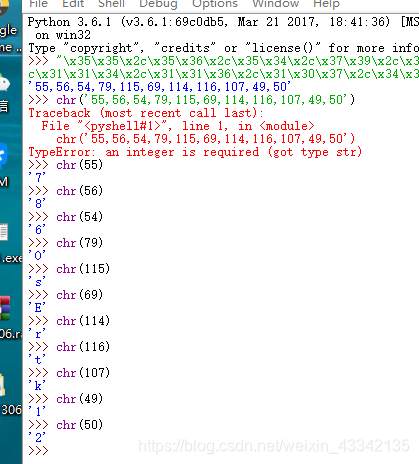Click the File "<pyshell#1>" traceback line
419x464 pixels.
(x=178, y=126)
